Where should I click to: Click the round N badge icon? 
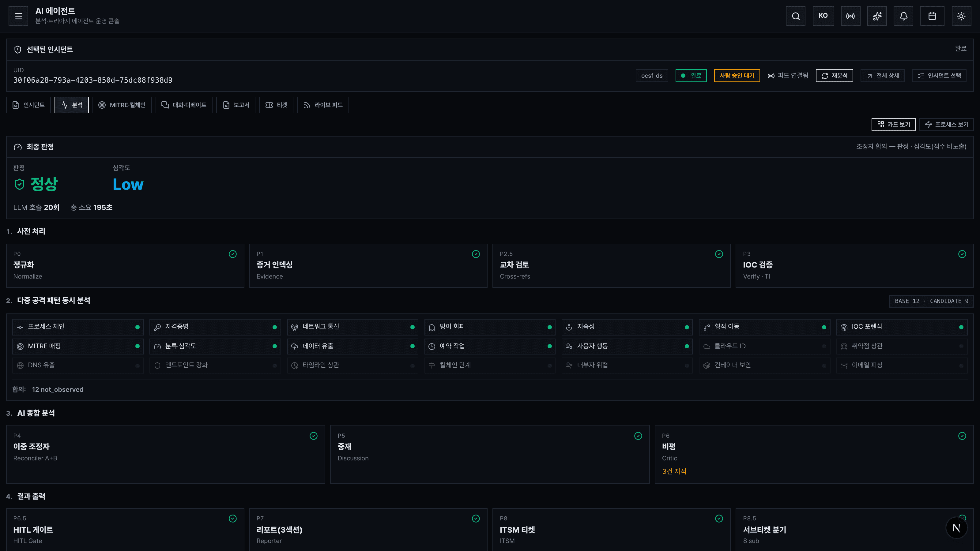tap(956, 528)
